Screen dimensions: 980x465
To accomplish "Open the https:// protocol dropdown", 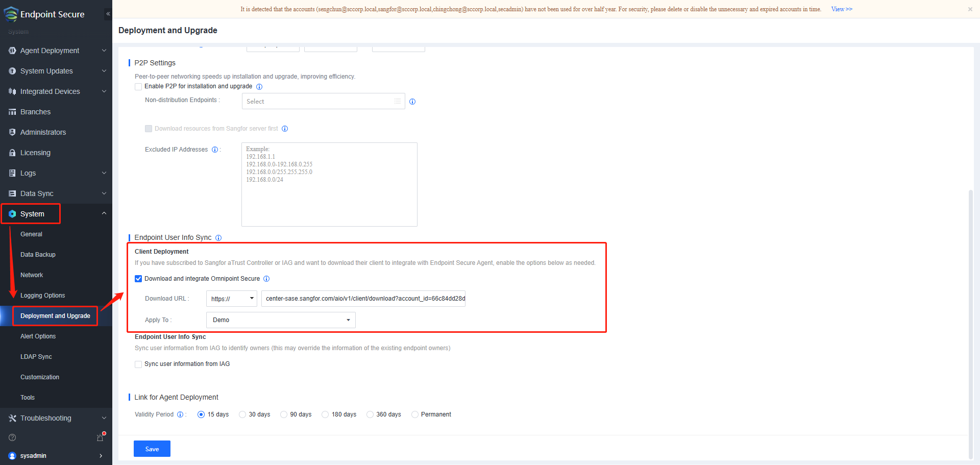I will click(232, 299).
